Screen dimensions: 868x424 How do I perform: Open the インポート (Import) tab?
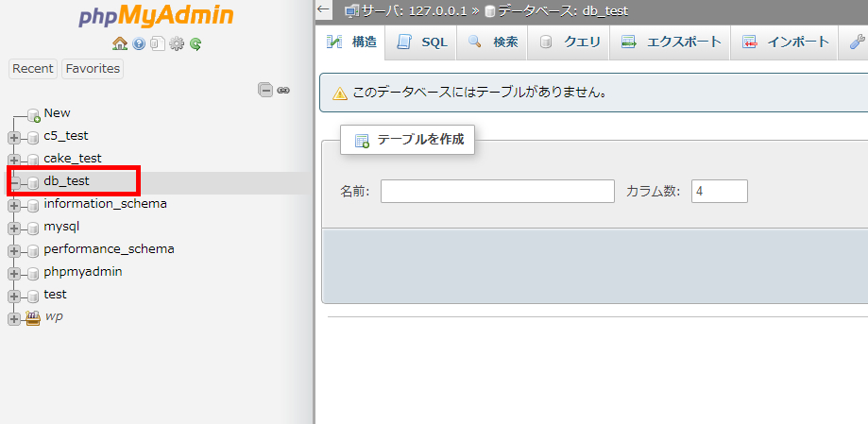(x=786, y=42)
